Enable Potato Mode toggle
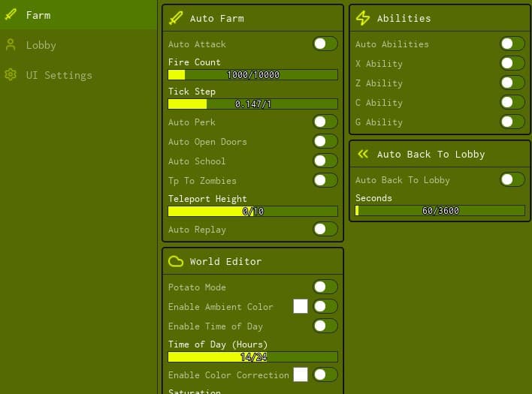 coord(325,287)
